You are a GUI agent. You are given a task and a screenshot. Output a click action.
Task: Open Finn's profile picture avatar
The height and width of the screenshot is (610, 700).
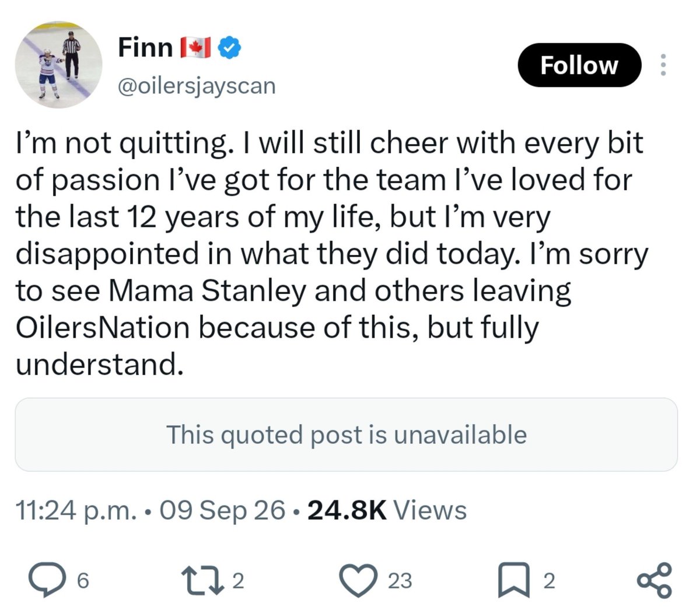click(58, 64)
